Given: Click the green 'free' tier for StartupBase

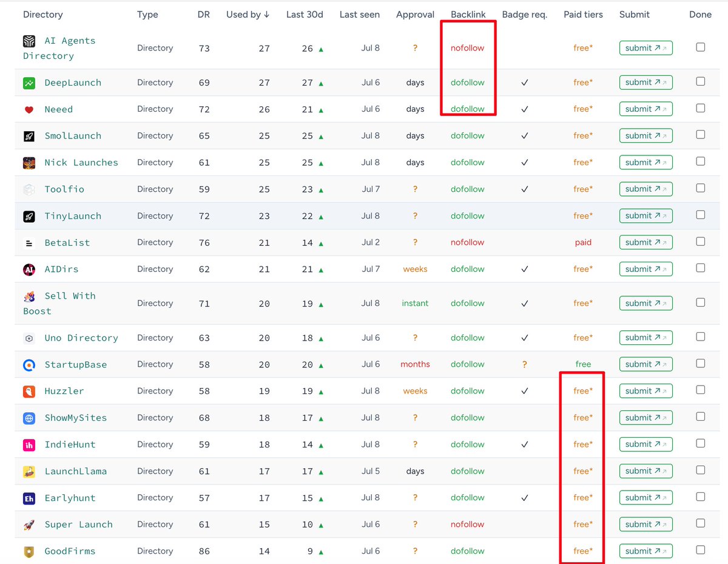Looking at the screenshot, I should 583,364.
